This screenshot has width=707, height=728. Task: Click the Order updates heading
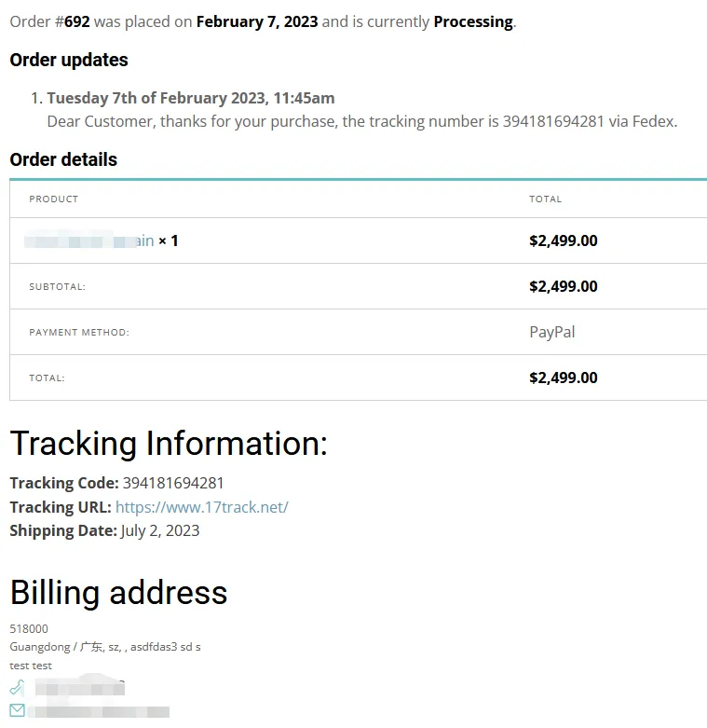tap(69, 60)
